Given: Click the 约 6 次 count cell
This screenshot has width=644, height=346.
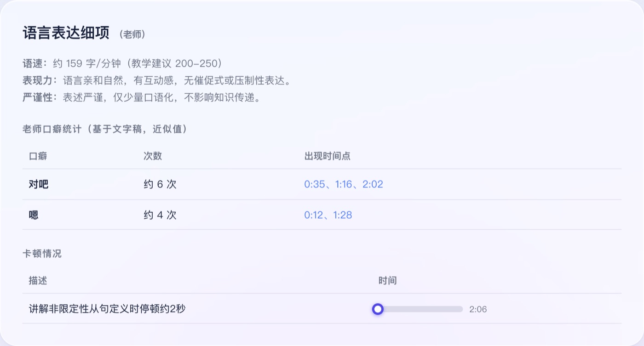Looking at the screenshot, I should point(160,184).
